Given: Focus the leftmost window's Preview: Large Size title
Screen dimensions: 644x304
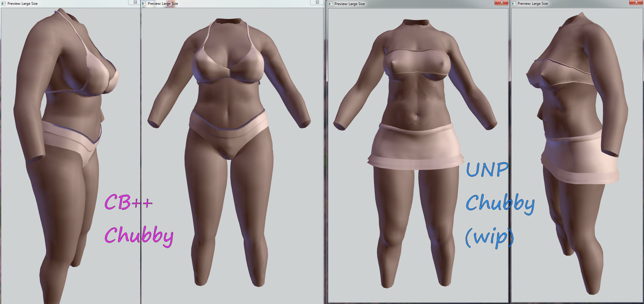Looking at the screenshot, I should pyautogui.click(x=22, y=4).
